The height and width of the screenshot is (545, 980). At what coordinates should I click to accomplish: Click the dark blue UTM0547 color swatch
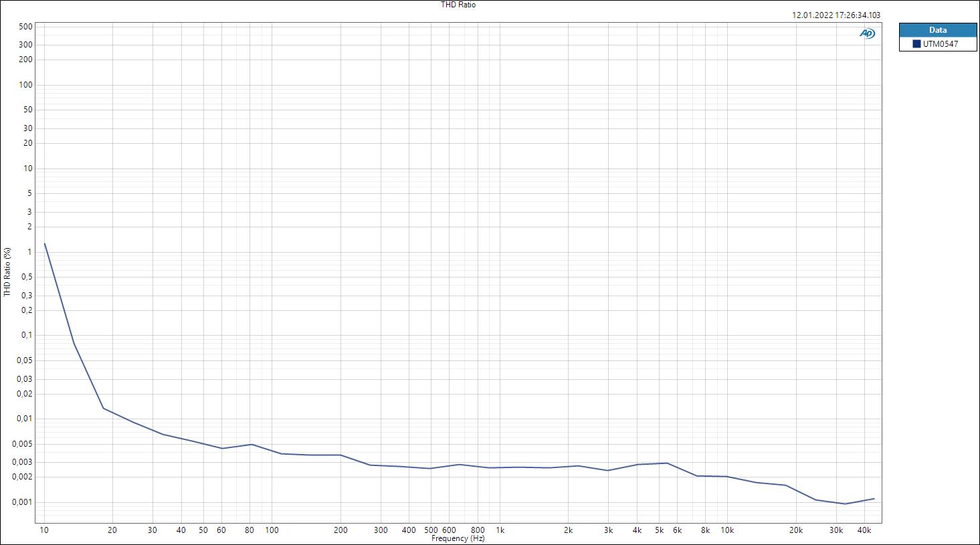(916, 44)
